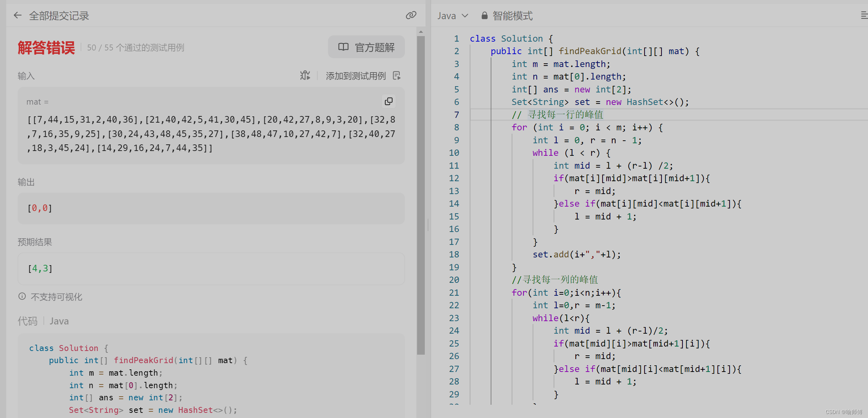Toggle 智能模式 smart mode
The image size is (868, 418).
(512, 16)
